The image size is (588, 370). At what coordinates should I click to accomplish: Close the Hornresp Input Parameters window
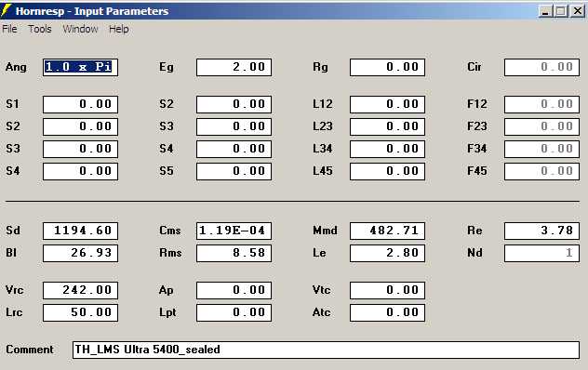578,11
